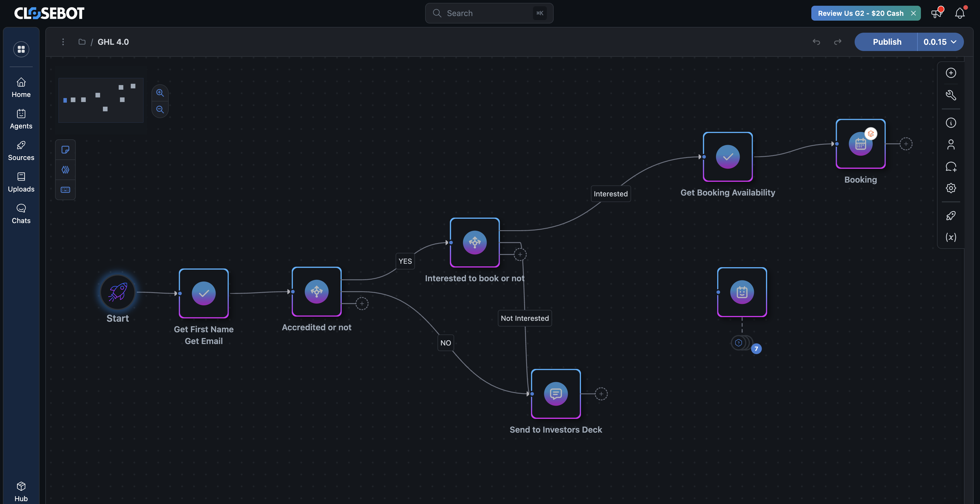Click the GHL 4.0 flow title
The height and width of the screenshot is (504, 980).
(113, 42)
